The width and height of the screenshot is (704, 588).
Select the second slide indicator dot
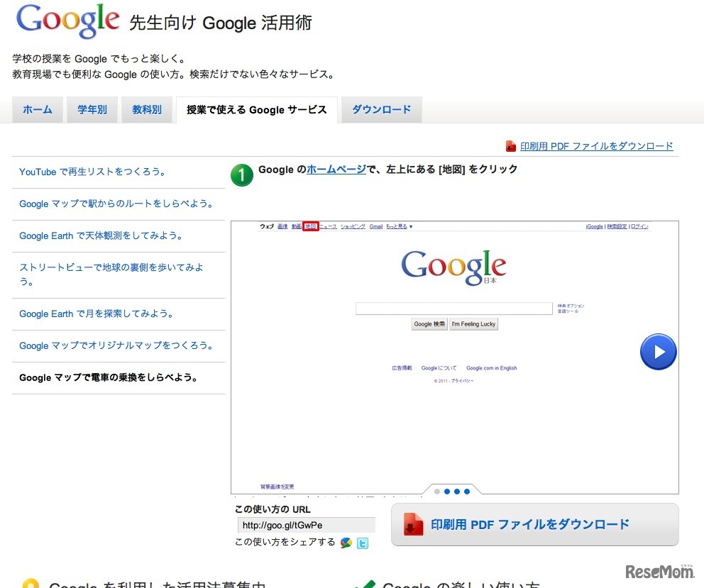pyautogui.click(x=447, y=492)
